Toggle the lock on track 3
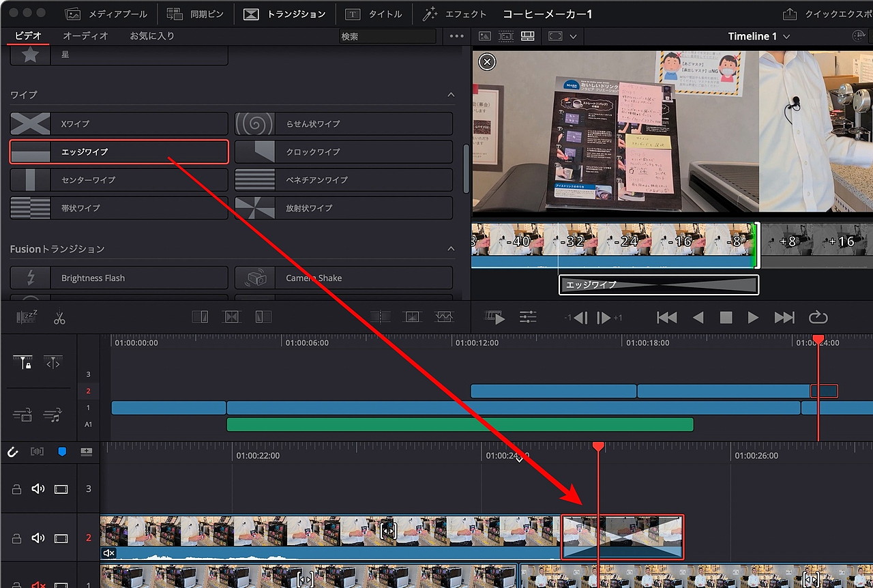The image size is (873, 588). tap(17, 489)
